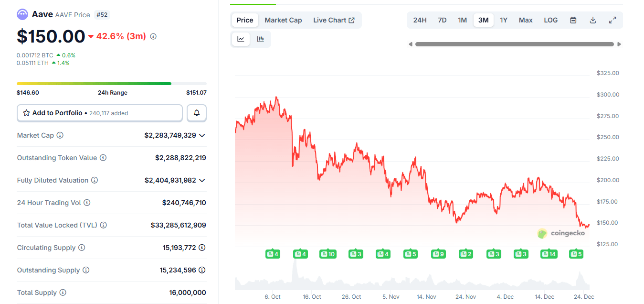The image size is (644, 304).
Task: Expand the Fully Diluted Valuation chevron
Action: click(x=202, y=180)
